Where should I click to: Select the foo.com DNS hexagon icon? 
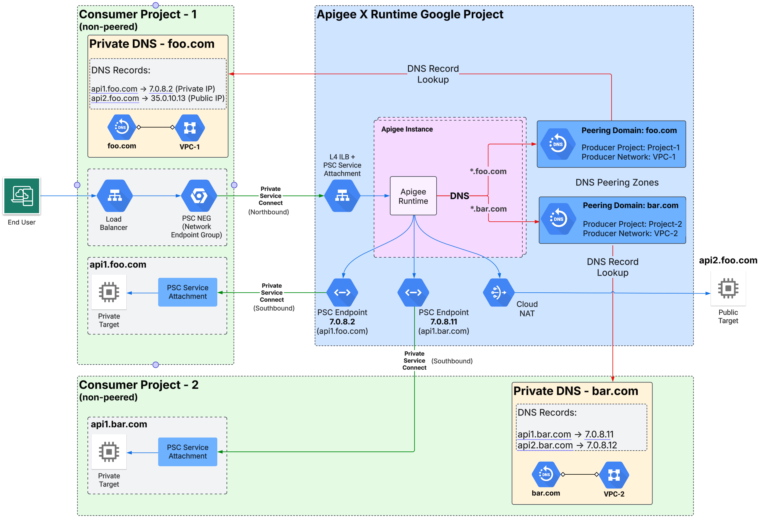[122, 127]
